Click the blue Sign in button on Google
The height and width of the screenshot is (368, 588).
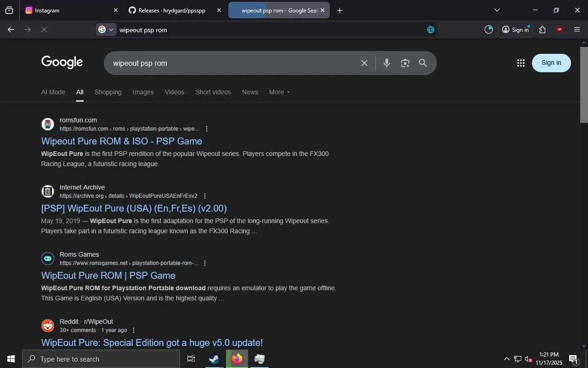click(x=551, y=63)
